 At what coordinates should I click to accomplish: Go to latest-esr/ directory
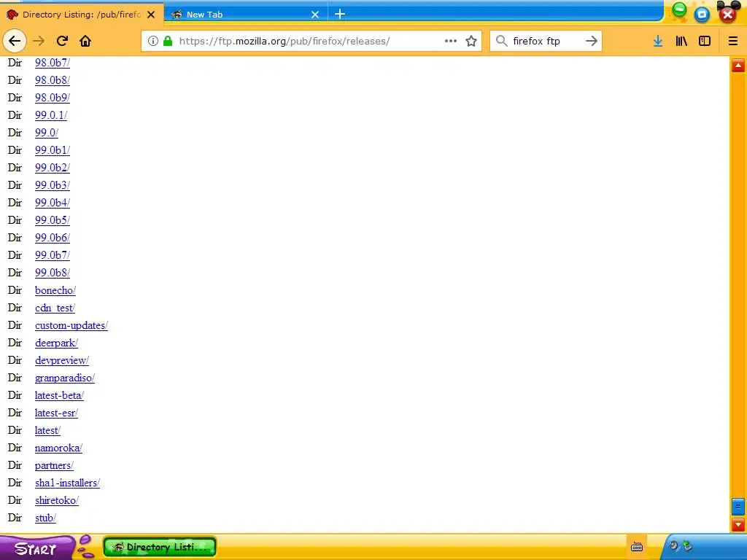[56, 413]
